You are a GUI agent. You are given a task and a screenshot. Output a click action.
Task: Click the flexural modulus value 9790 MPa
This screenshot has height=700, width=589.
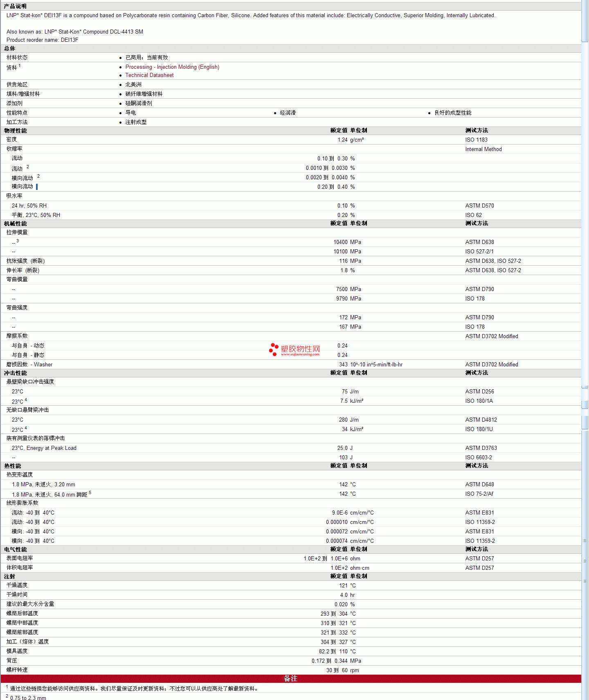[349, 299]
